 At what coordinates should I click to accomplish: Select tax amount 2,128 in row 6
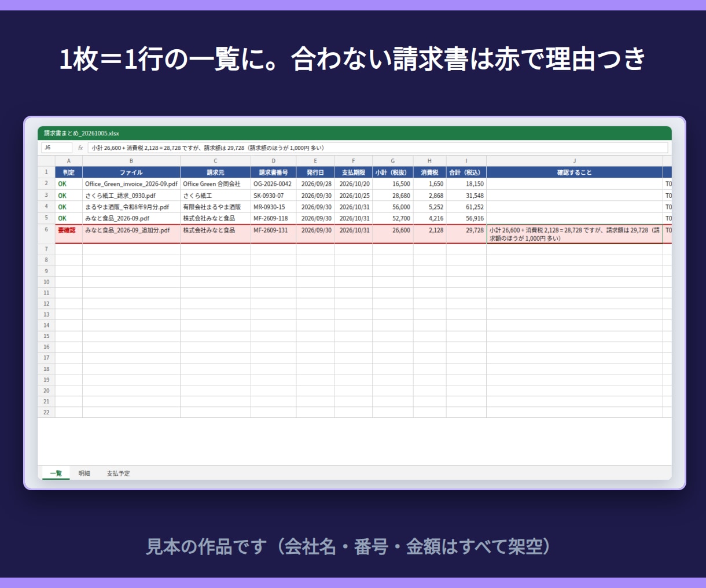click(x=429, y=234)
